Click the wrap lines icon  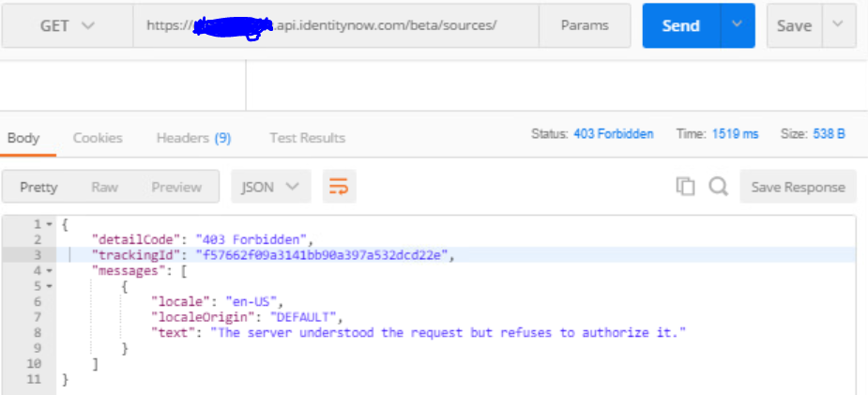pos(339,187)
